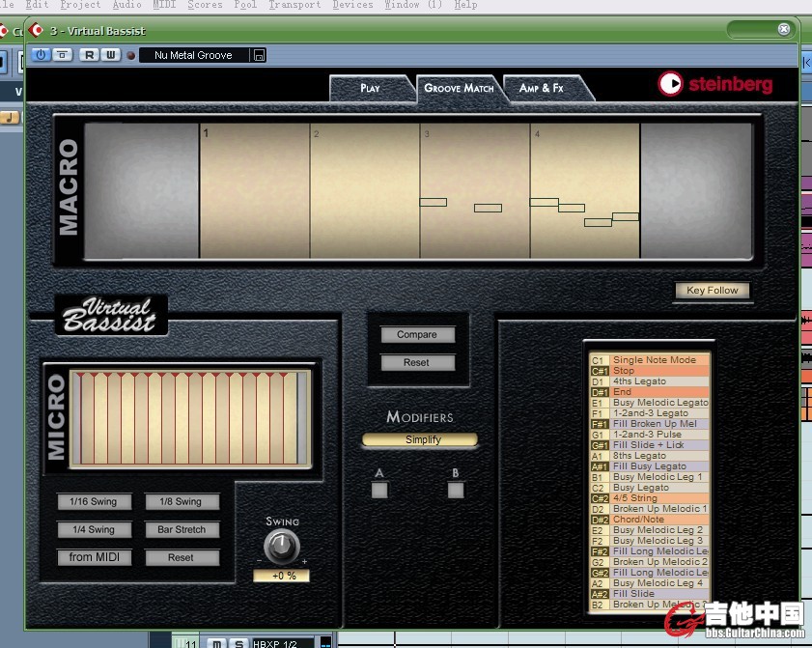Viewport: 812px width, 648px height.
Task: Select C1 Single Note Mode in list
Action: 650,360
